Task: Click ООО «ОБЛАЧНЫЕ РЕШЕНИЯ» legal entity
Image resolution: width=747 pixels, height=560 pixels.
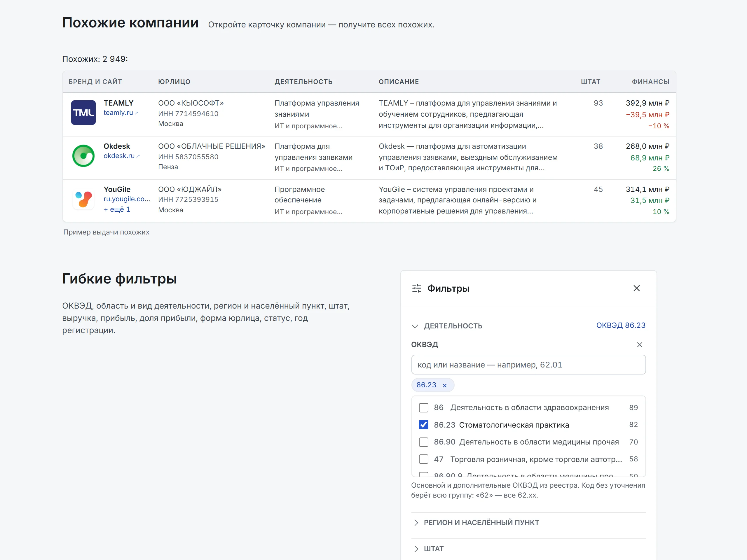Action: click(212, 146)
